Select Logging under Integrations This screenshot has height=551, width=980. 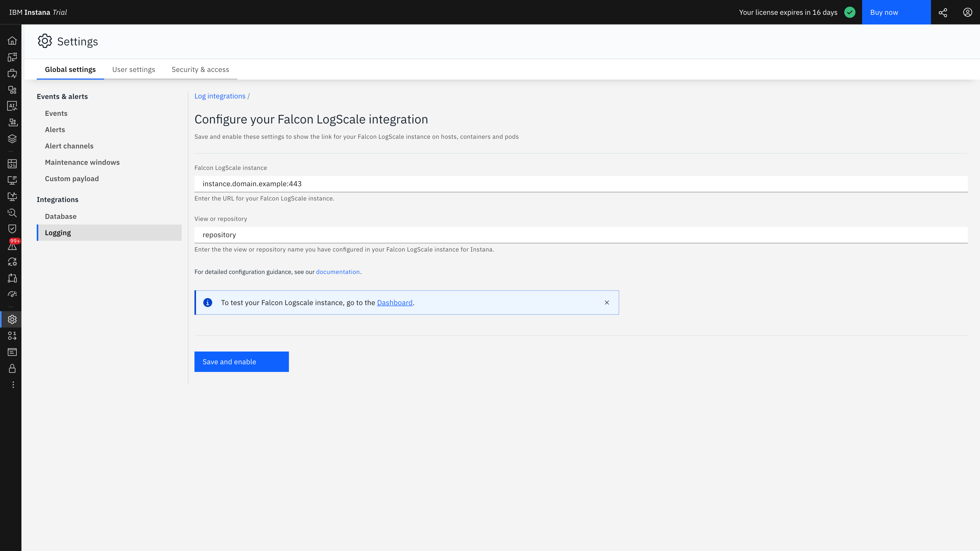[109, 233]
